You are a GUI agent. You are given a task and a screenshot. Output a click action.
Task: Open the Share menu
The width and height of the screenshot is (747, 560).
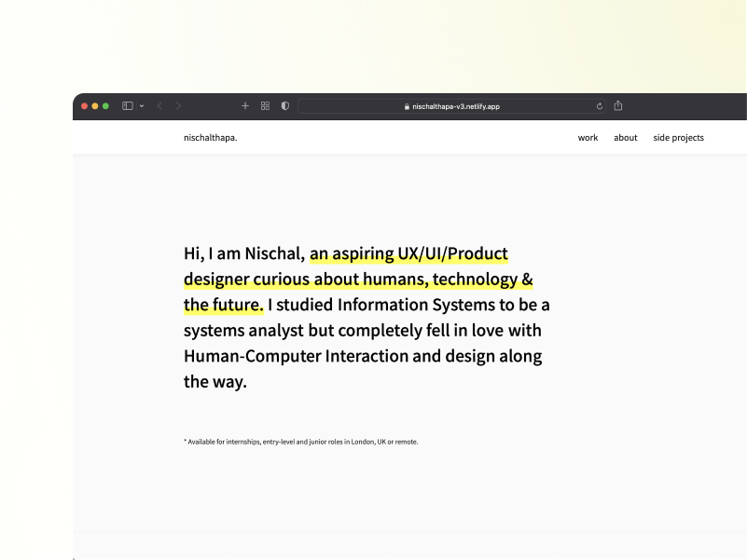[x=617, y=106]
